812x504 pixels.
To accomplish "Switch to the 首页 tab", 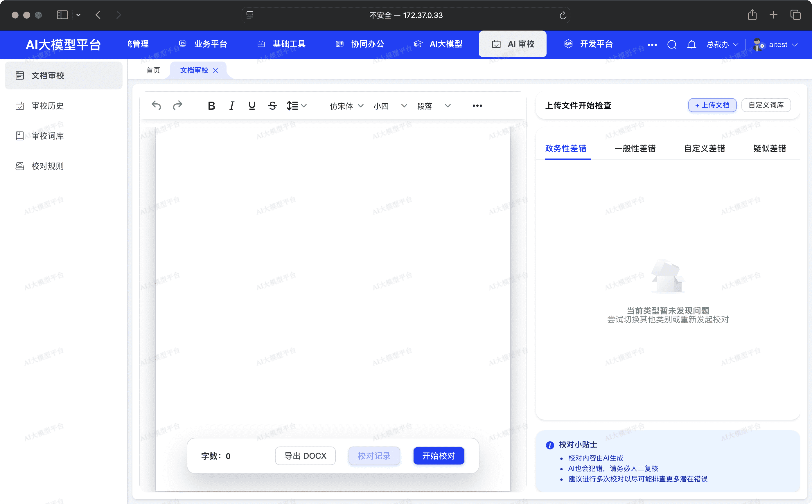I will coord(153,70).
